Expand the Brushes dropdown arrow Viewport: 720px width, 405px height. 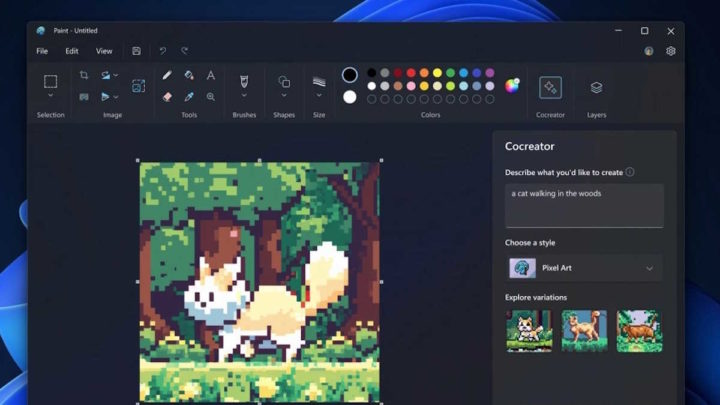click(244, 96)
